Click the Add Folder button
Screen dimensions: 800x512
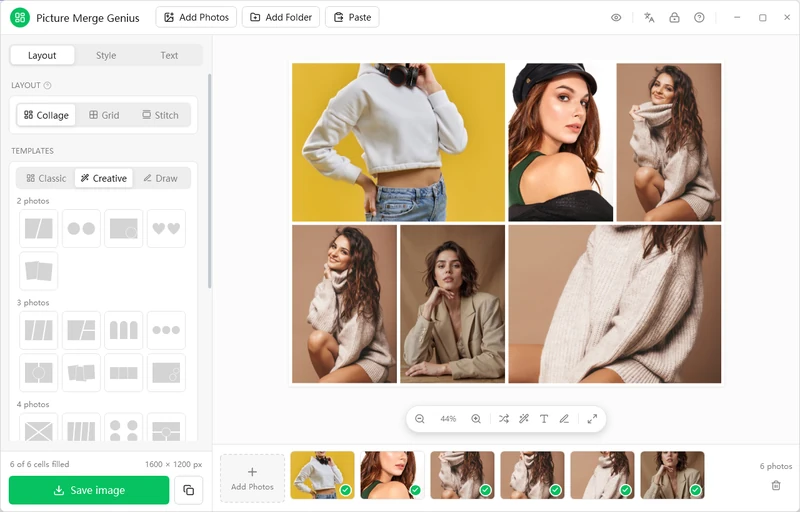(281, 17)
